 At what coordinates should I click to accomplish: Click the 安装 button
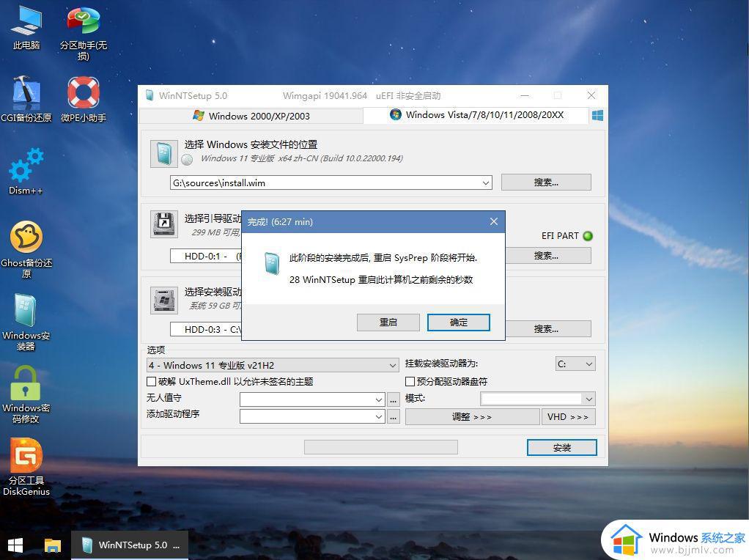[561, 448]
